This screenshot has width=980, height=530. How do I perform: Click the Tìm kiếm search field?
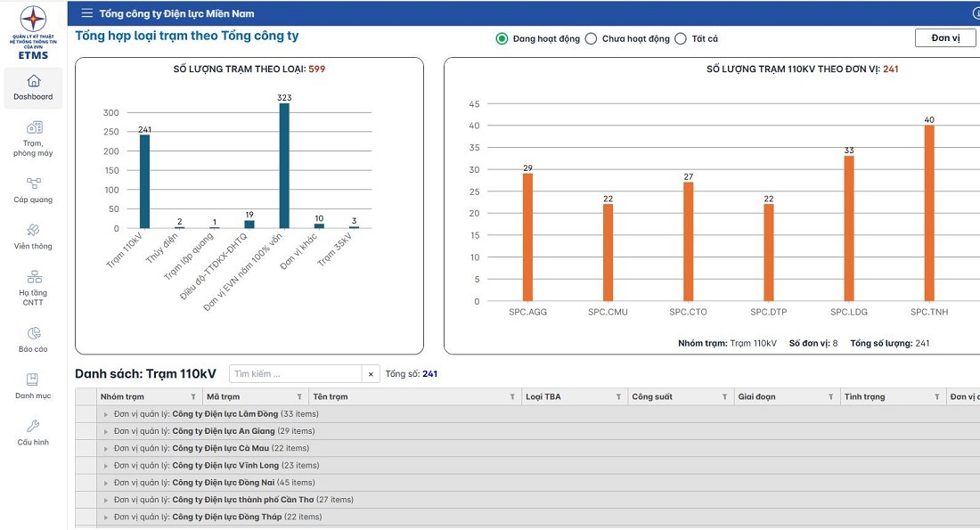(295, 374)
